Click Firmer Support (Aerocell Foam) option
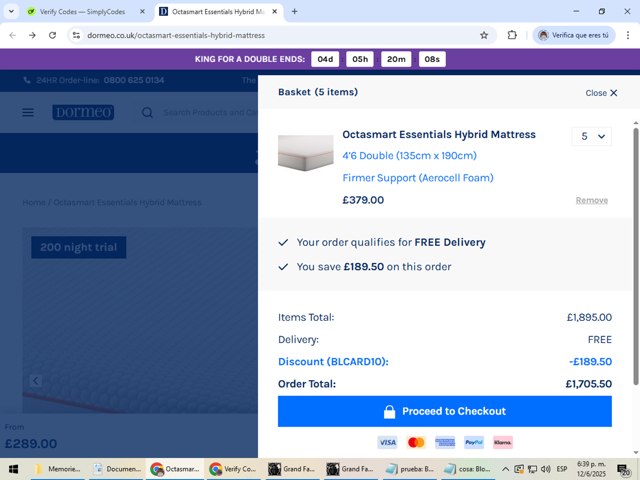The width and height of the screenshot is (640, 480). coord(418,178)
